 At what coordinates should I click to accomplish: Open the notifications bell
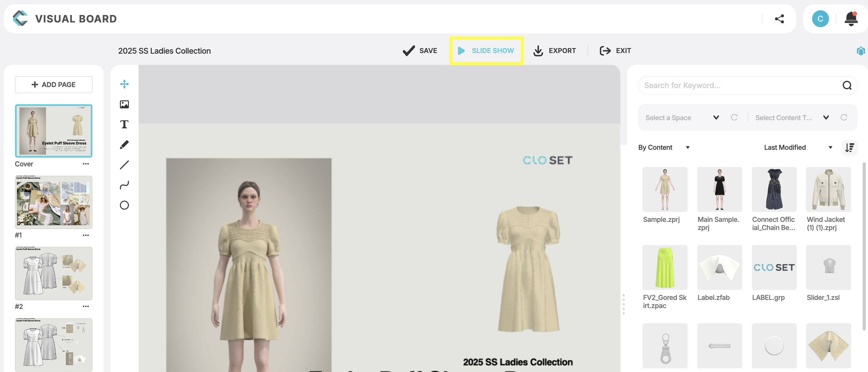coord(851,19)
